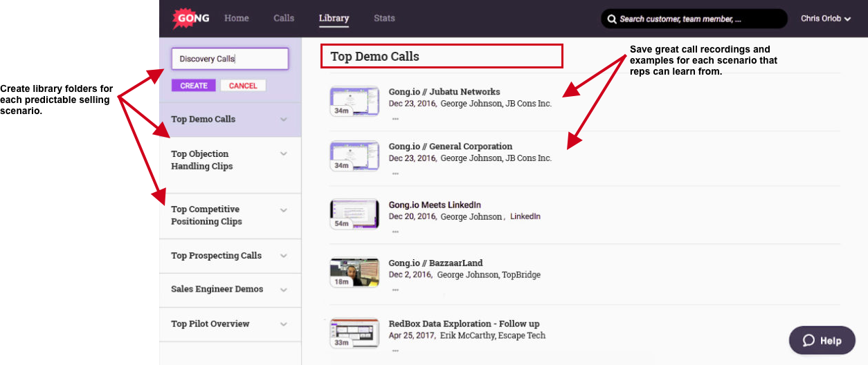Screen dimensions: 868x365
Task: Switch to the Calls tab
Action: coord(284,18)
